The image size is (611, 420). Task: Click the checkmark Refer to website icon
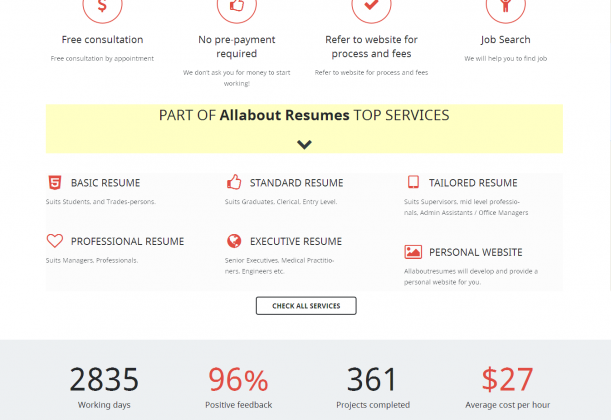(x=371, y=6)
